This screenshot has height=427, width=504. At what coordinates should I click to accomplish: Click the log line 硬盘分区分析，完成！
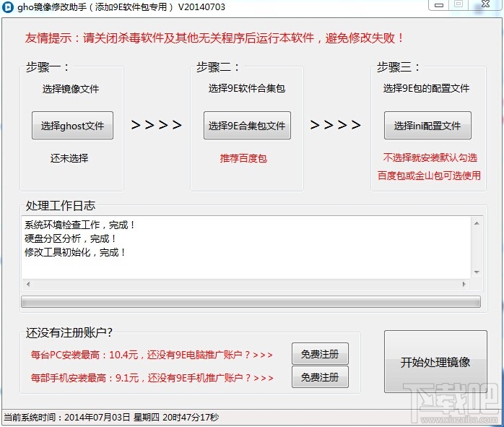(x=70, y=238)
